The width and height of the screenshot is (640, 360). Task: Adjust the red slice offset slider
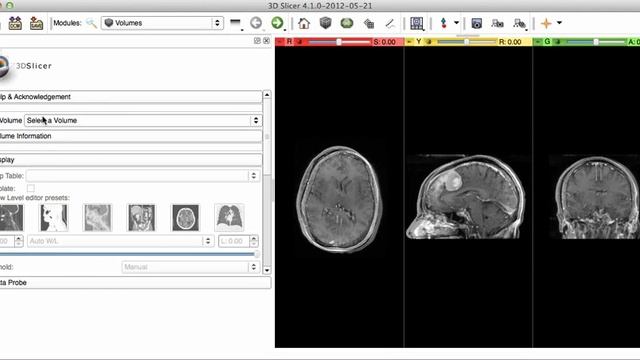[x=339, y=42]
